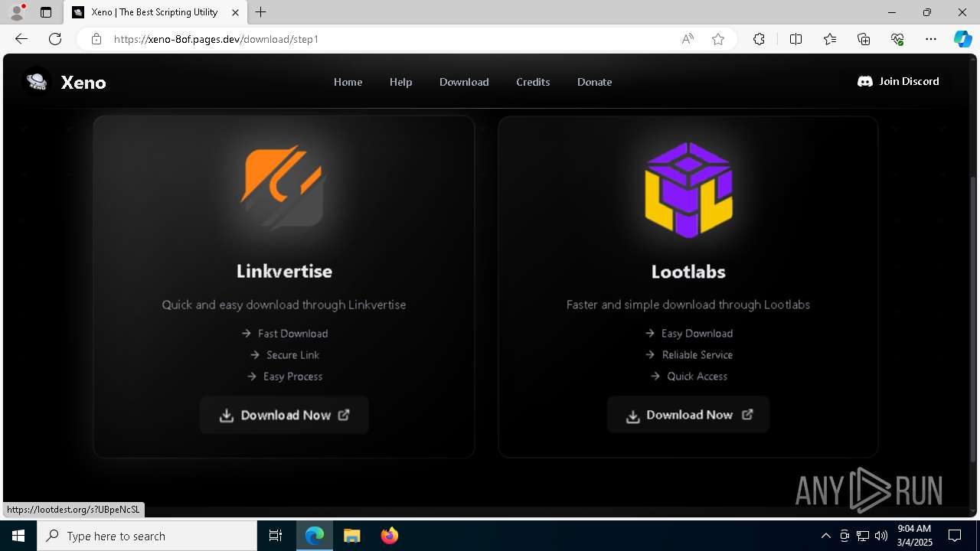980x551 pixels.
Task: Click the Join Discord link
Action: (x=898, y=81)
